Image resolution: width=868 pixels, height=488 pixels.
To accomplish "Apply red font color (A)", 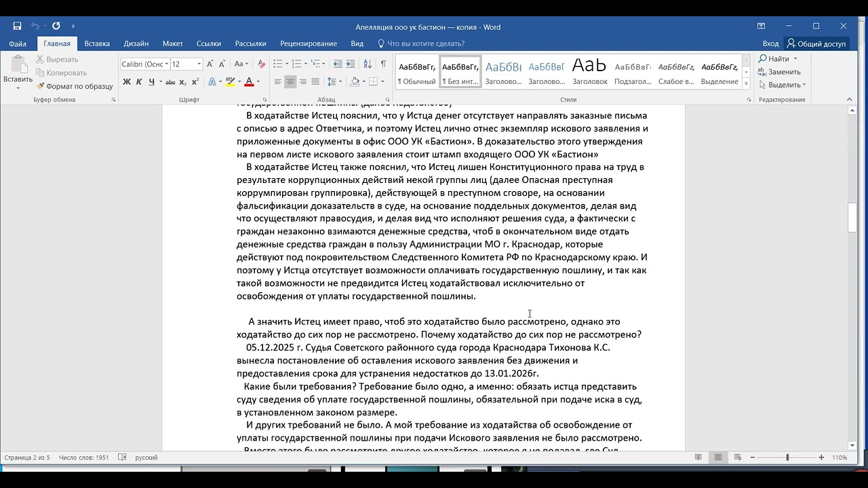I will 248,82.
